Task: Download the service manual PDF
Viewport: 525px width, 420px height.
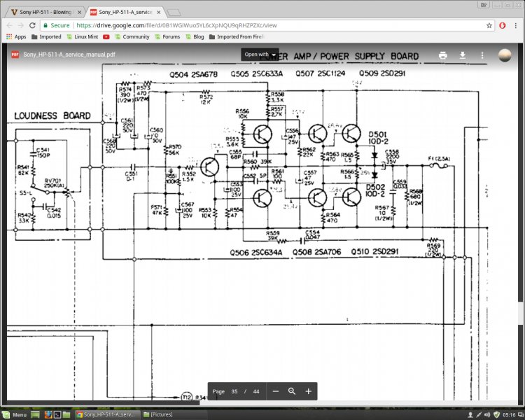Action: tap(462, 55)
